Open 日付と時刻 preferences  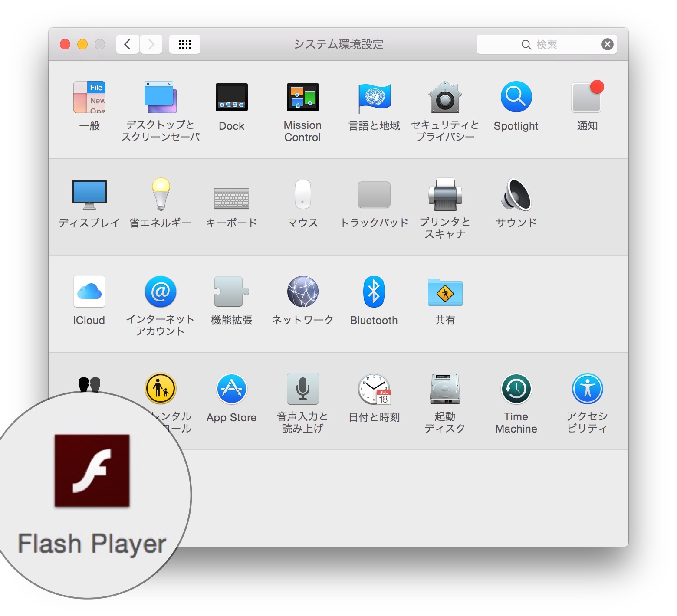[374, 389]
